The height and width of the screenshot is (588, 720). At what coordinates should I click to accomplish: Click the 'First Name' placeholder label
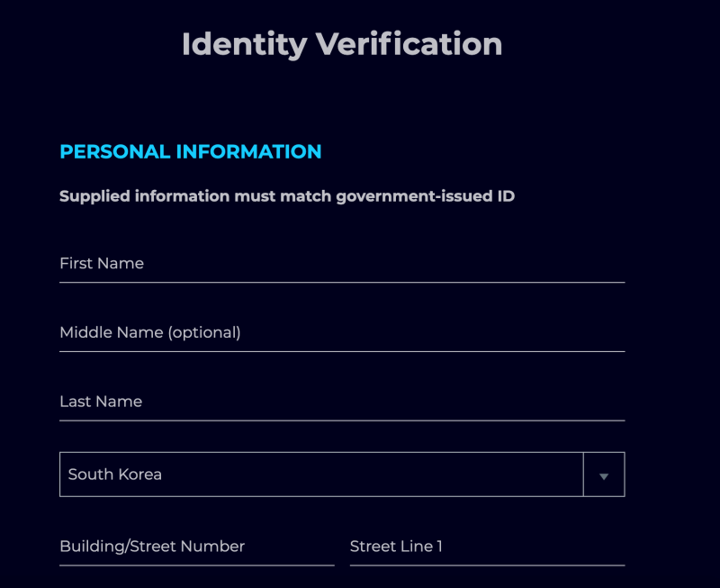(102, 264)
